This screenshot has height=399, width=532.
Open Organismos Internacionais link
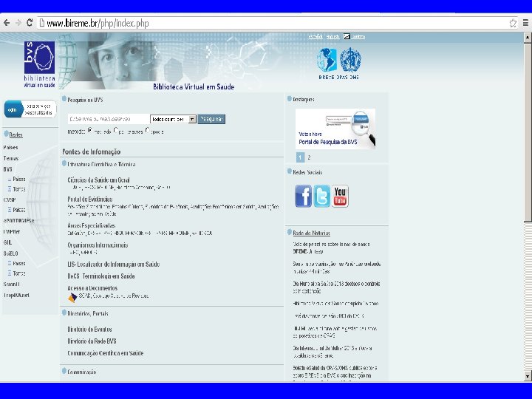pos(98,245)
